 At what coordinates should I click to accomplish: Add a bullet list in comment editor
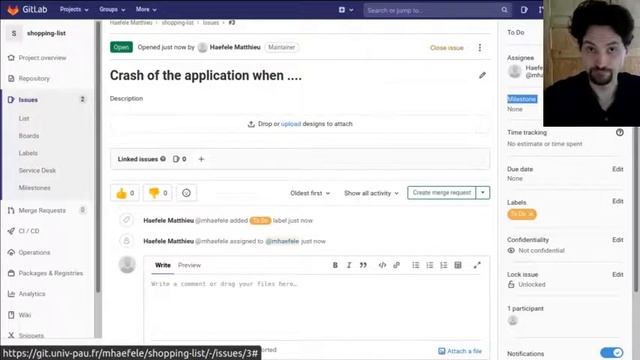tap(416, 265)
